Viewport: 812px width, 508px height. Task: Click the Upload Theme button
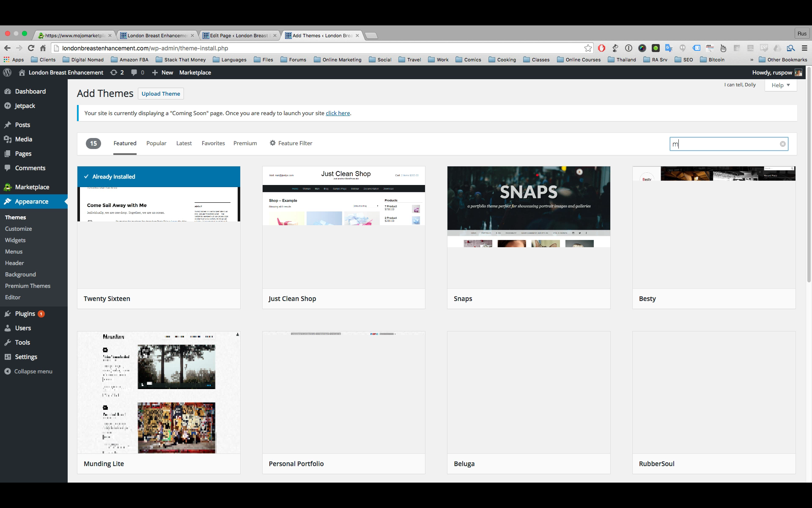[x=161, y=94]
